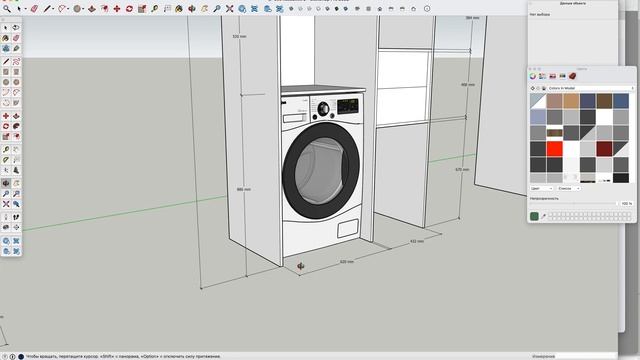Select the tan wood-colored swatch
Viewport: 640px width, 360px height.
[x=571, y=101]
